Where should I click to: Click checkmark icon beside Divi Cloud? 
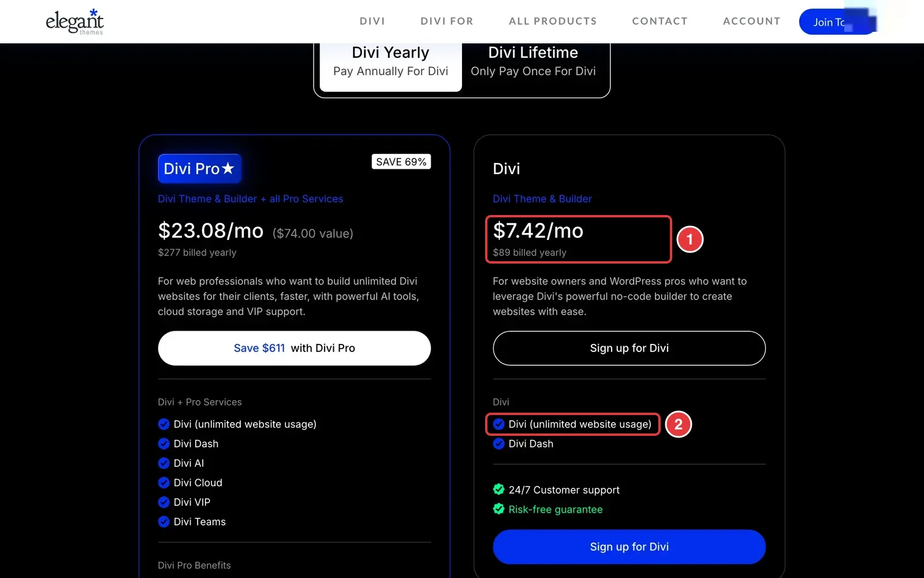click(164, 483)
